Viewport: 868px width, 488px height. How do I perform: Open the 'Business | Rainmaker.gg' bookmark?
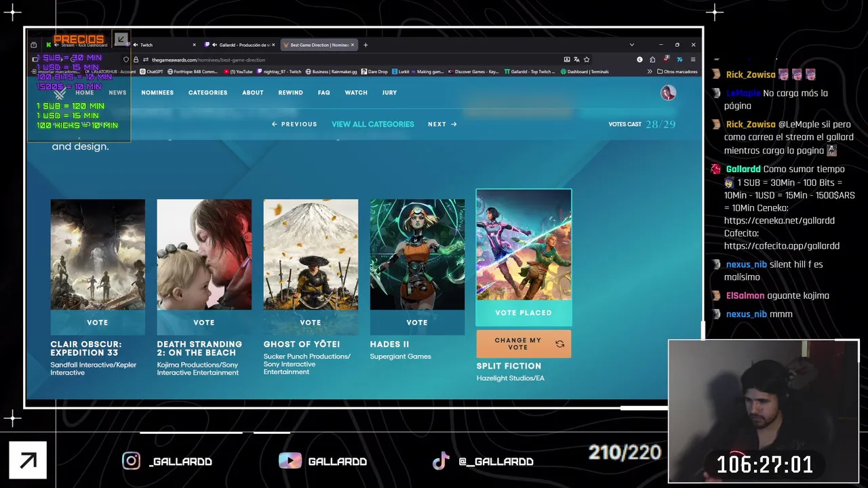(x=332, y=71)
